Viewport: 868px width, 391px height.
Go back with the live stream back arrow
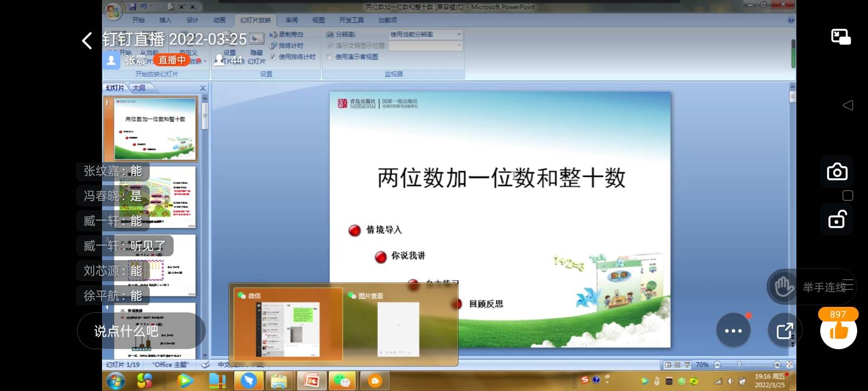pos(87,40)
